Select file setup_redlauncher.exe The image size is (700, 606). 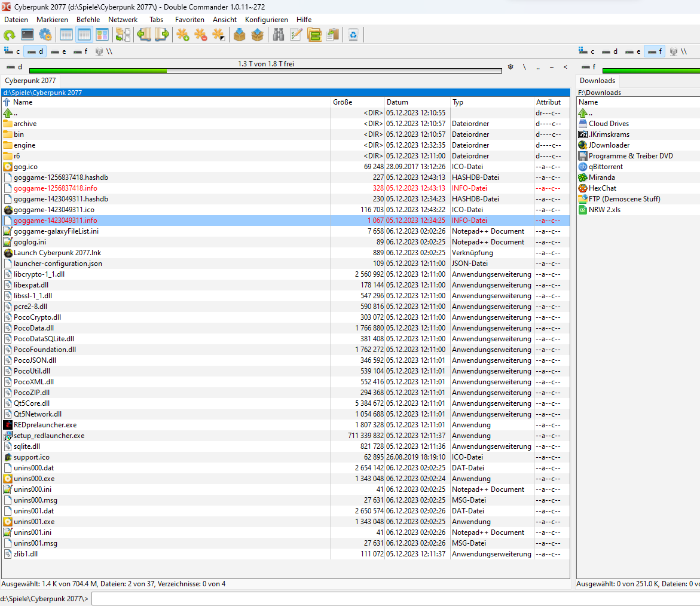[286, 436]
